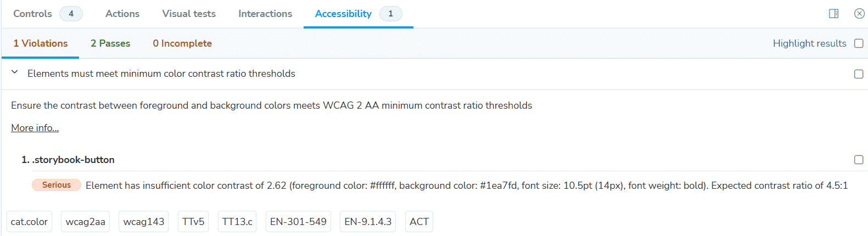The height and width of the screenshot is (236, 868).
Task: View the 0 Incomplete results
Action: point(182,43)
